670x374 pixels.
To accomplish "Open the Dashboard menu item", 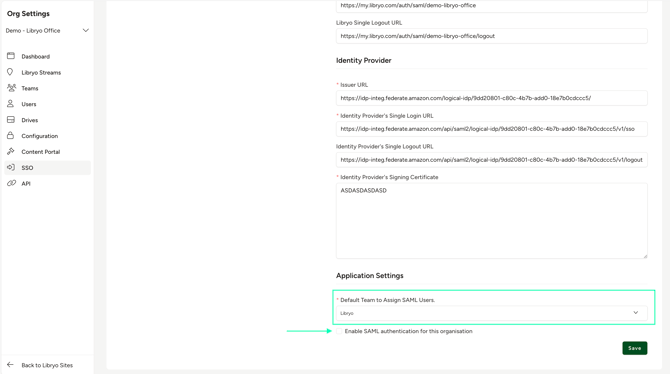I will tap(47, 56).
